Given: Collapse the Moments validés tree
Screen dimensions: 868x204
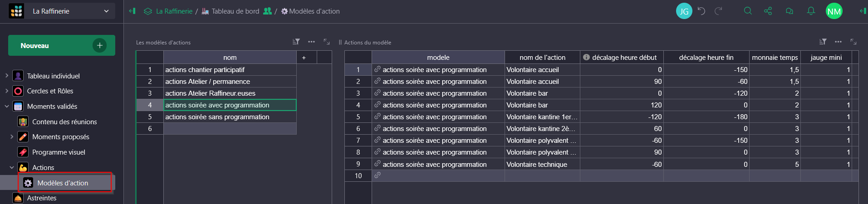Looking at the screenshot, I should coord(7,106).
